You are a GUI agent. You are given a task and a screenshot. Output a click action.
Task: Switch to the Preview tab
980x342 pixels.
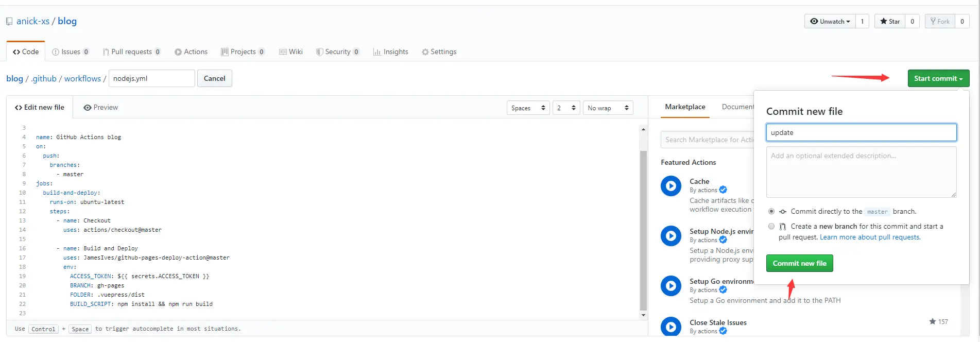101,107
